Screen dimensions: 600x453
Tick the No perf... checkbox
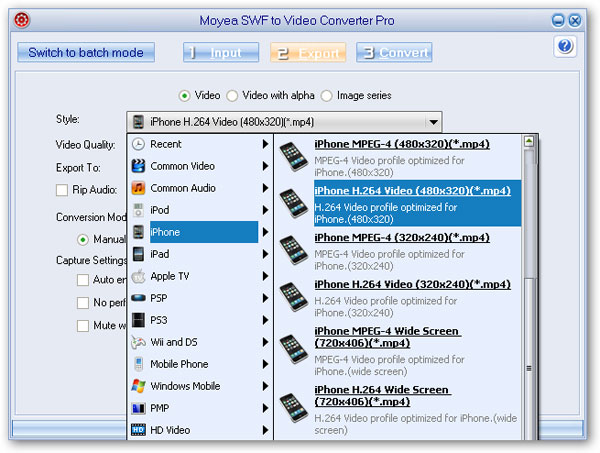83,303
